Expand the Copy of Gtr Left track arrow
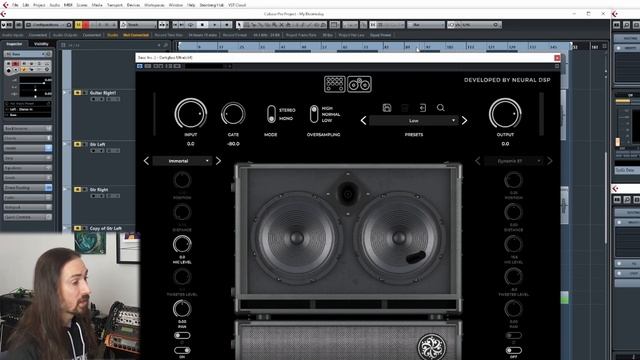Image resolution: width=640 pixels, height=360 pixels. coord(64,228)
